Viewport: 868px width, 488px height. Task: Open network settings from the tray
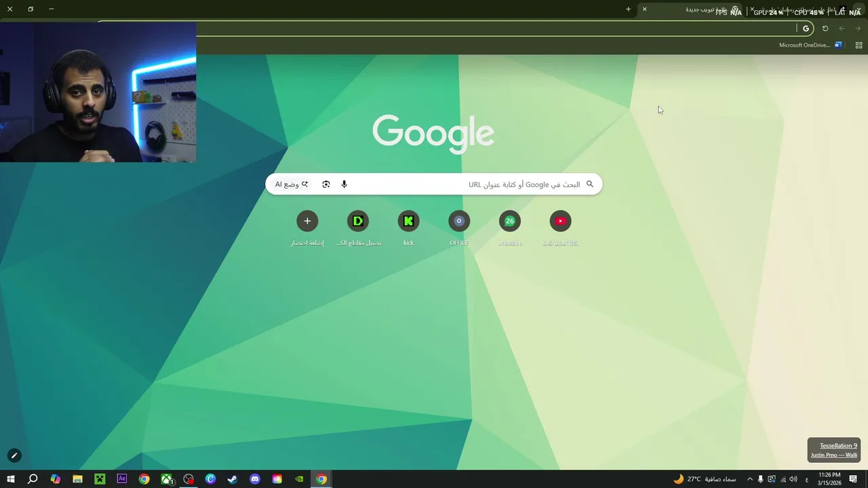pyautogui.click(x=783, y=479)
